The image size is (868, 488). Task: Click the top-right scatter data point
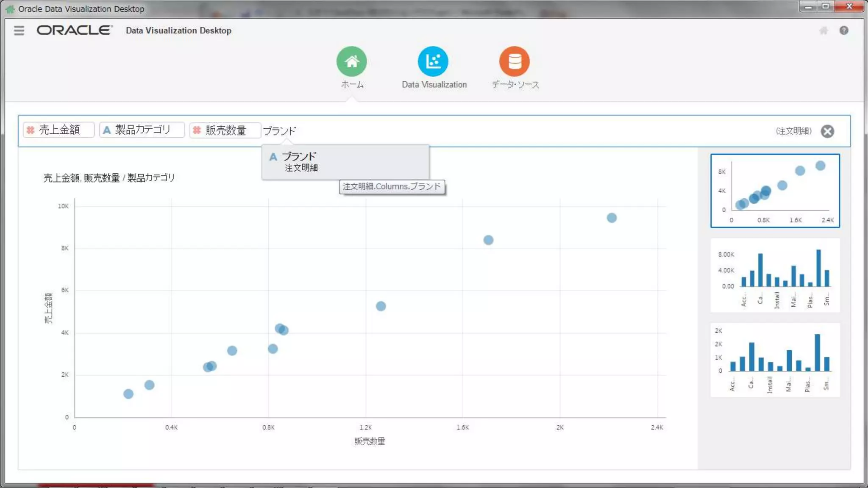click(x=611, y=218)
